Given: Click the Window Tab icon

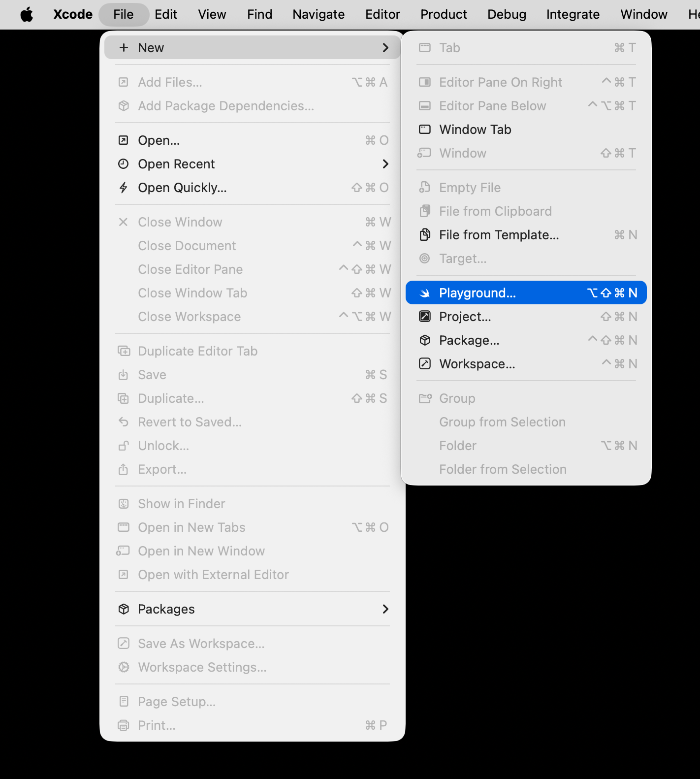Looking at the screenshot, I should click(x=424, y=130).
